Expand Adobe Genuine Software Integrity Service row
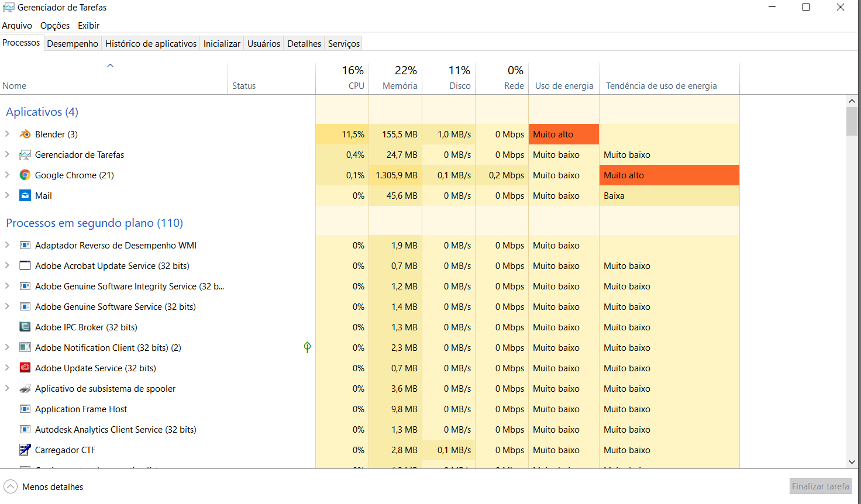The width and height of the screenshot is (861, 504). pos(7,286)
